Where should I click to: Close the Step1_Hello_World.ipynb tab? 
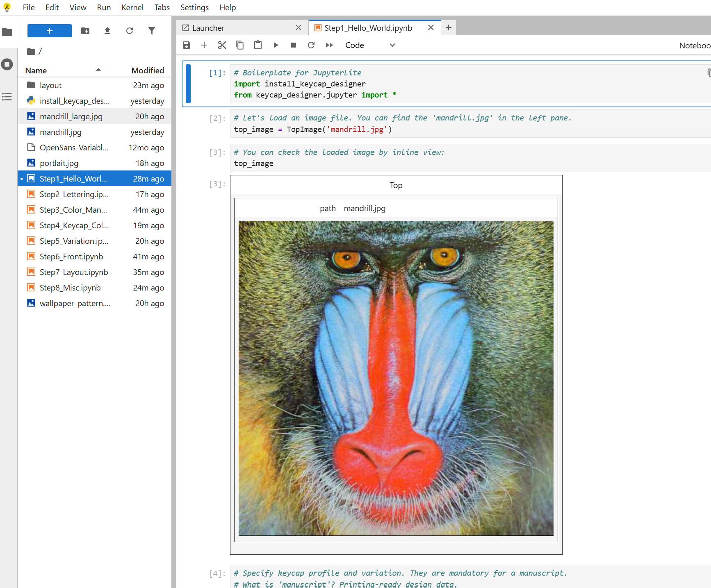pyautogui.click(x=431, y=27)
